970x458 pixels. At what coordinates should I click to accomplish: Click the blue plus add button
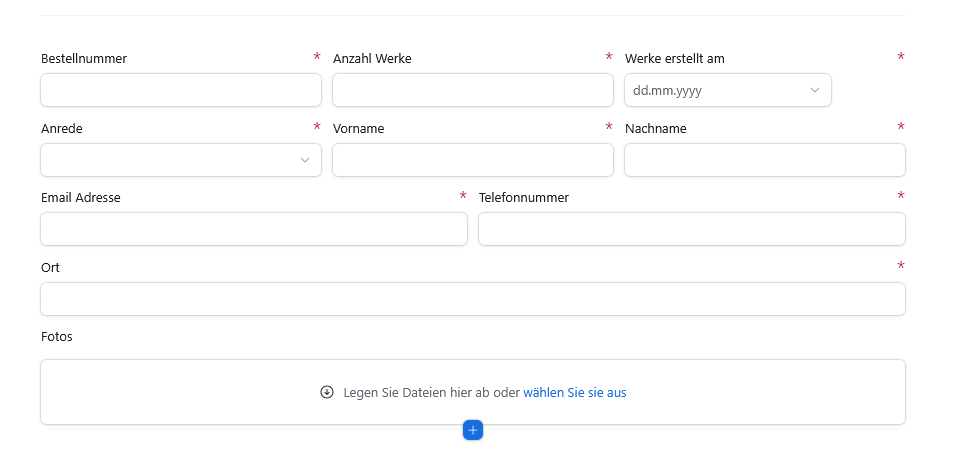tap(473, 430)
